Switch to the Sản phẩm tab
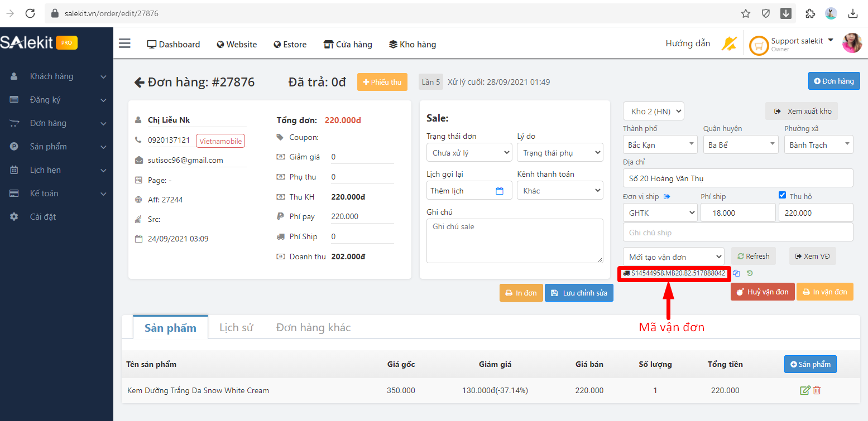868x421 pixels. click(170, 327)
